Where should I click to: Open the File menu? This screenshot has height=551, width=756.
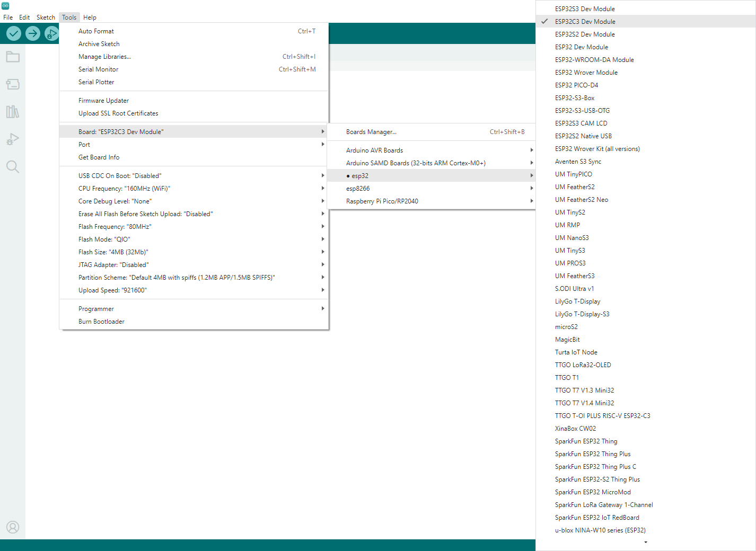(x=8, y=17)
